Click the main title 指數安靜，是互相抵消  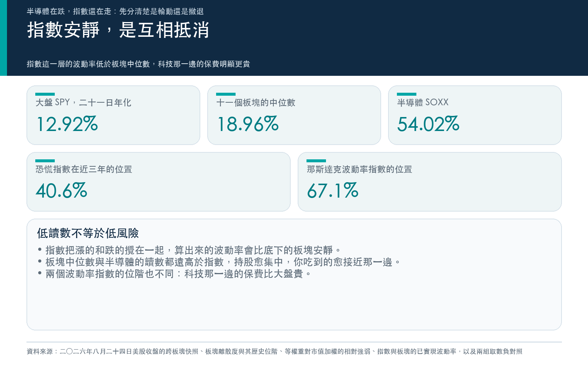tap(118, 30)
